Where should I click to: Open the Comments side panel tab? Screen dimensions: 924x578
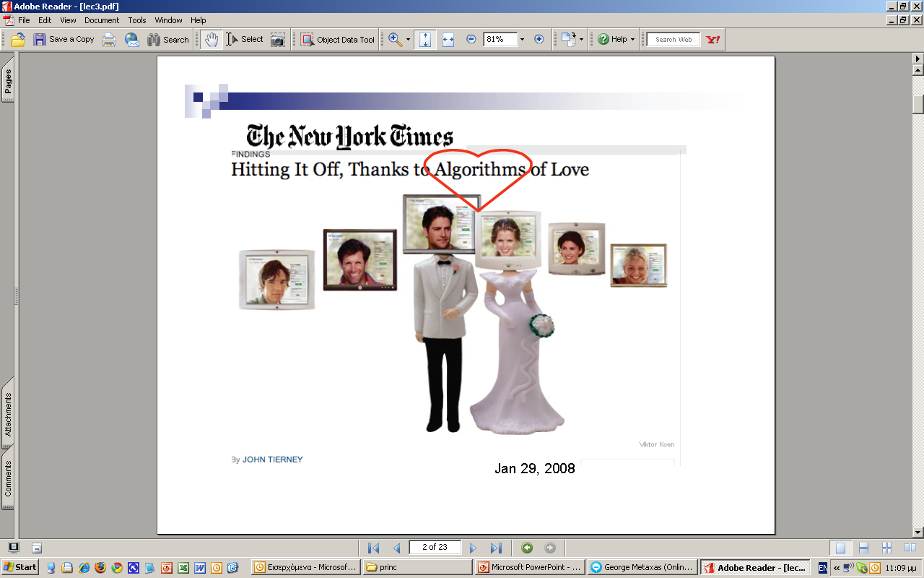tap(8, 478)
